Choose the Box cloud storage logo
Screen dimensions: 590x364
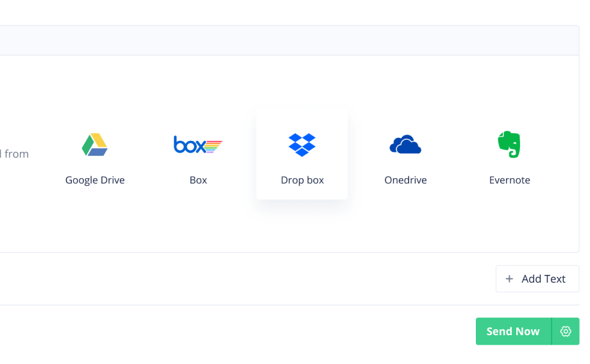pos(198,144)
